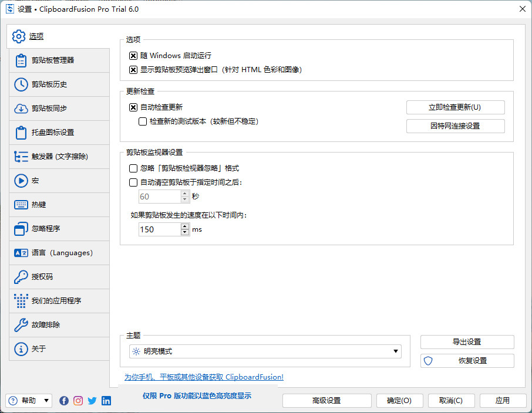Click the 150 ms input field
Image resolution: width=532 pixels, height=413 pixels.
160,229
